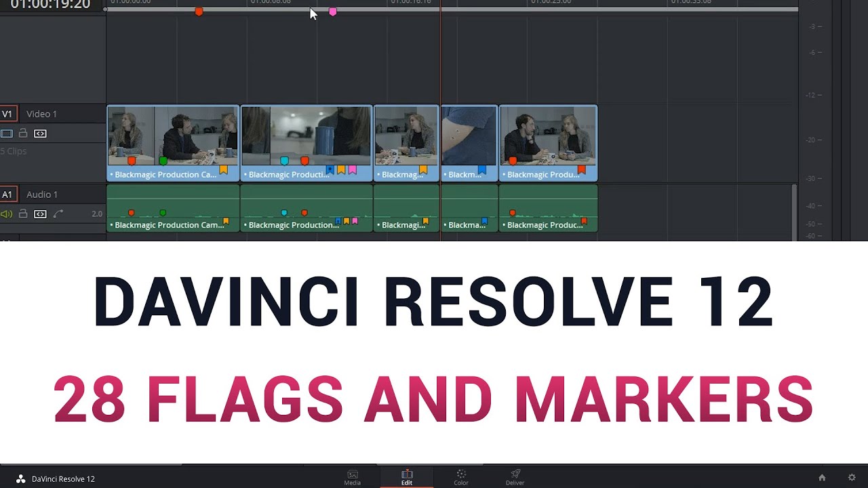Viewport: 868px width, 488px height.
Task: Open project settings gear icon
Action: 852,478
